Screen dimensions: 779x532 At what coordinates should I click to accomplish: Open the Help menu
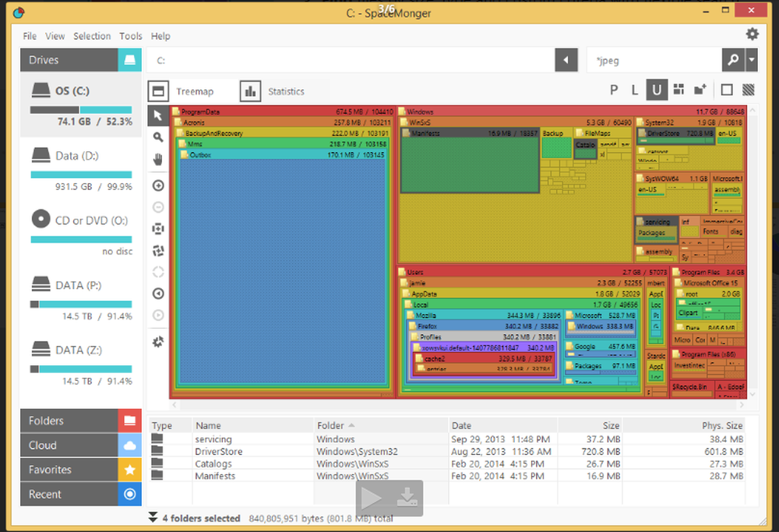[x=160, y=36]
